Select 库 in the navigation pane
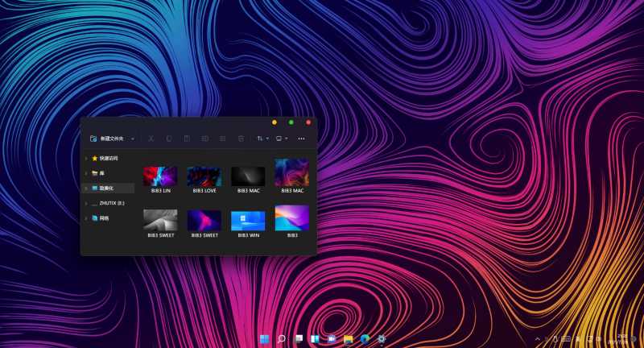This screenshot has height=348, width=644. click(x=101, y=173)
